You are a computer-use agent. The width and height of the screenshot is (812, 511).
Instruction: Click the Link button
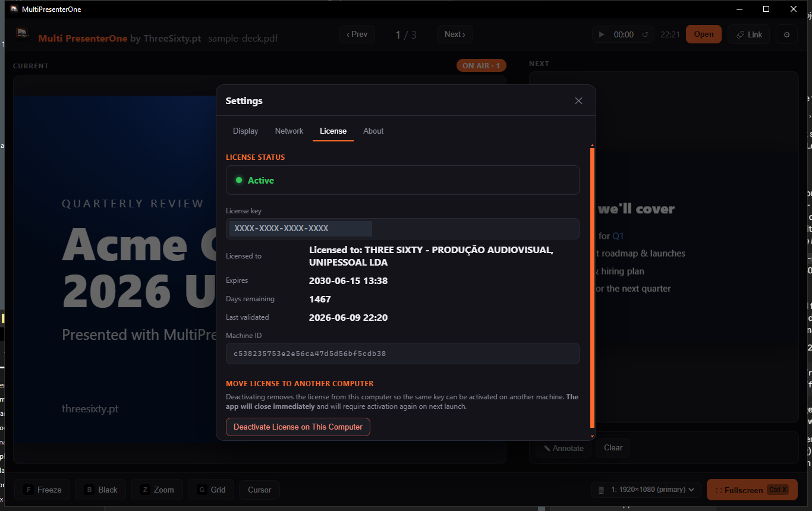click(x=749, y=34)
